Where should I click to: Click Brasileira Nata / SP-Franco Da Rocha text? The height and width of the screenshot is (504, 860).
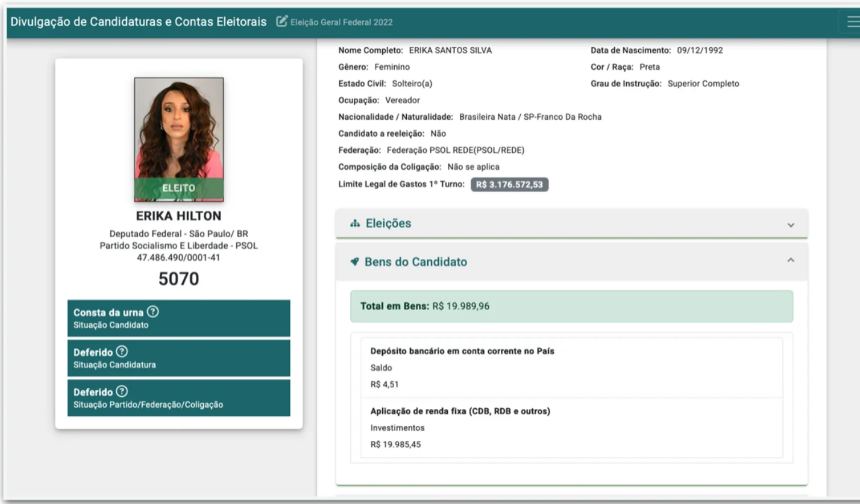pyautogui.click(x=530, y=117)
